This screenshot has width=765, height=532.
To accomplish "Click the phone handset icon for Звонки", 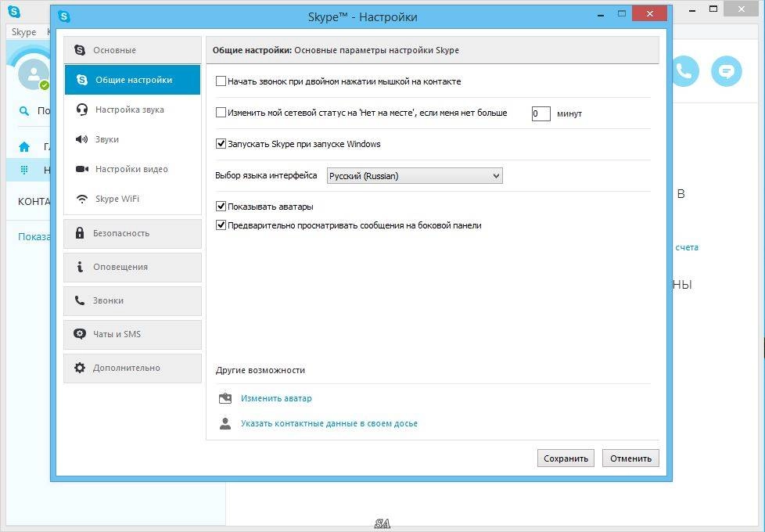I will pos(80,300).
